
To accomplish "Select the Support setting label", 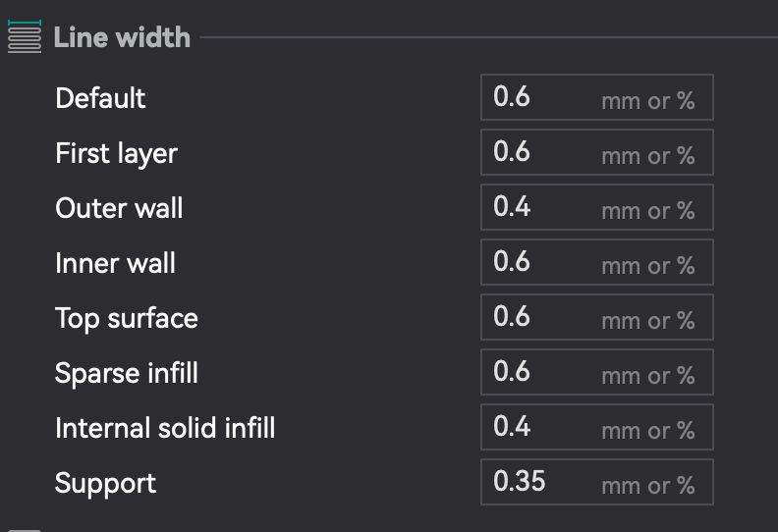I will [105, 483].
